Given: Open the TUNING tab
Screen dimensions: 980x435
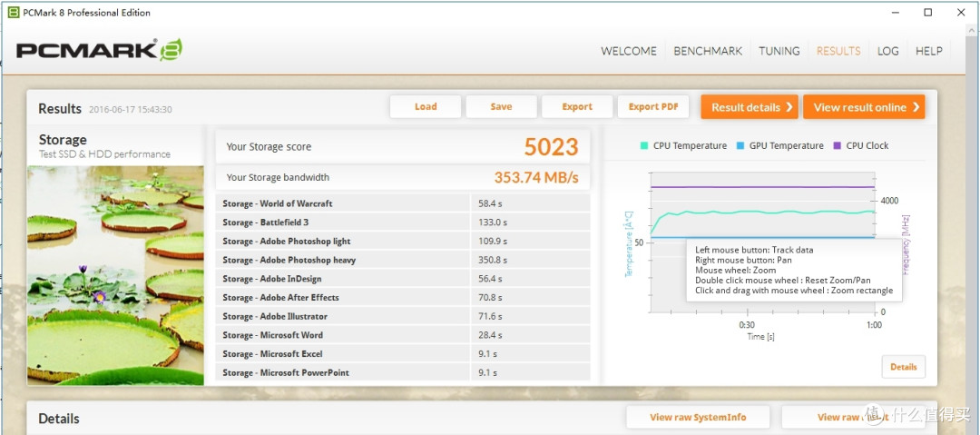Looking at the screenshot, I should click(x=779, y=52).
